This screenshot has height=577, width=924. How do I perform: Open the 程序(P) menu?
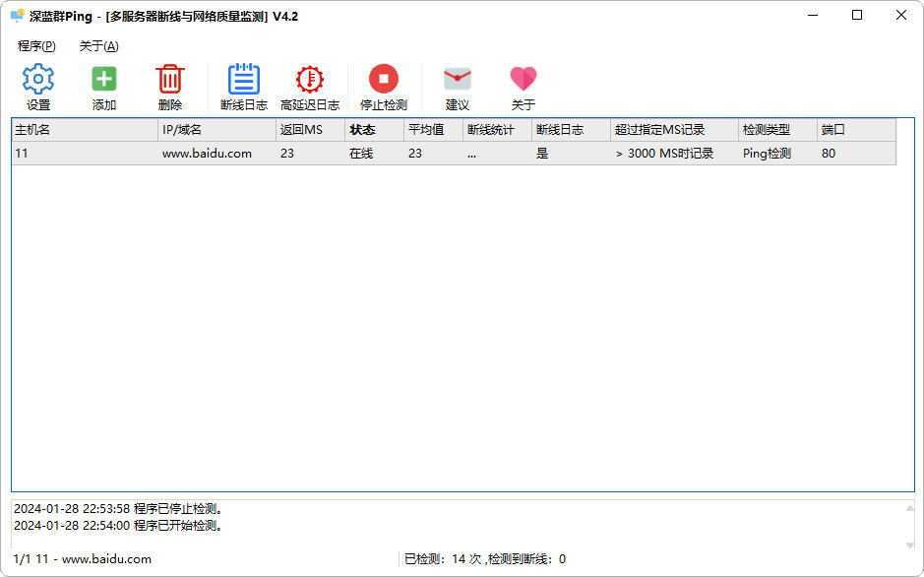tap(36, 46)
